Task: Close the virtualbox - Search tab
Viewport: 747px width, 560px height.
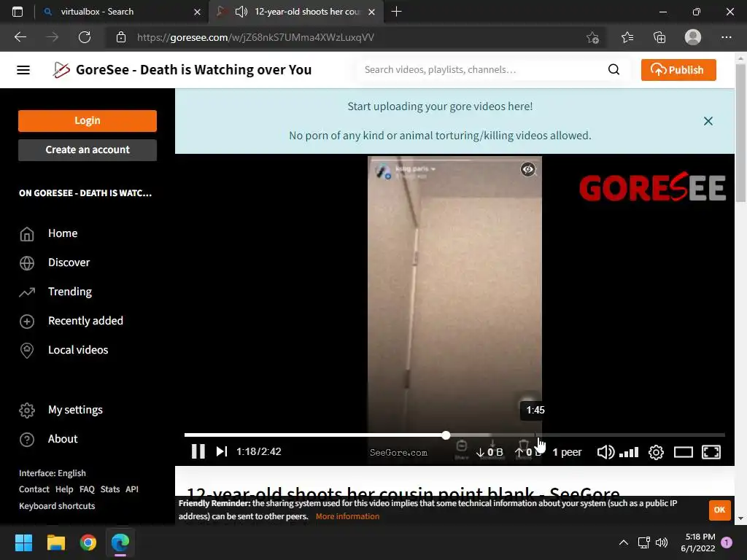Action: (197, 12)
